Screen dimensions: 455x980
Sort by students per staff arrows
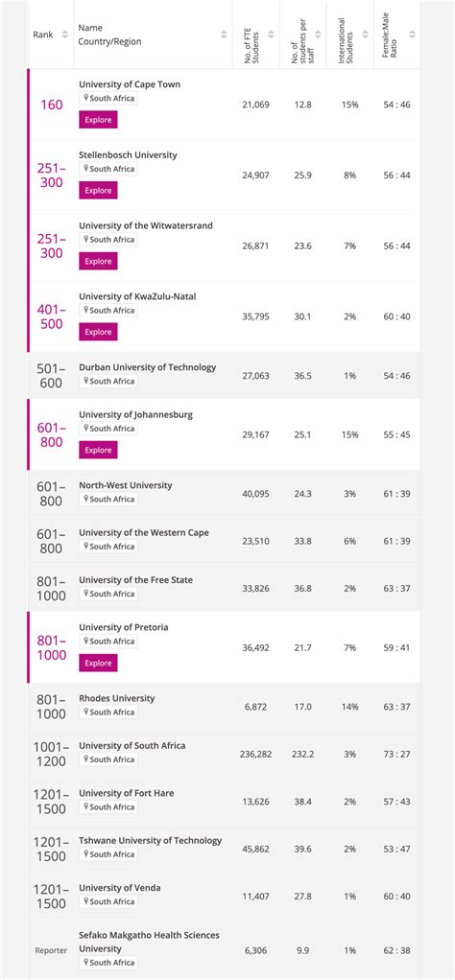click(318, 35)
